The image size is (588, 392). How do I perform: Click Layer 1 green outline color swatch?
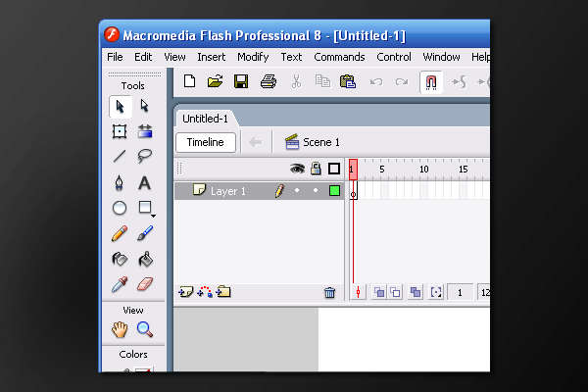(334, 191)
